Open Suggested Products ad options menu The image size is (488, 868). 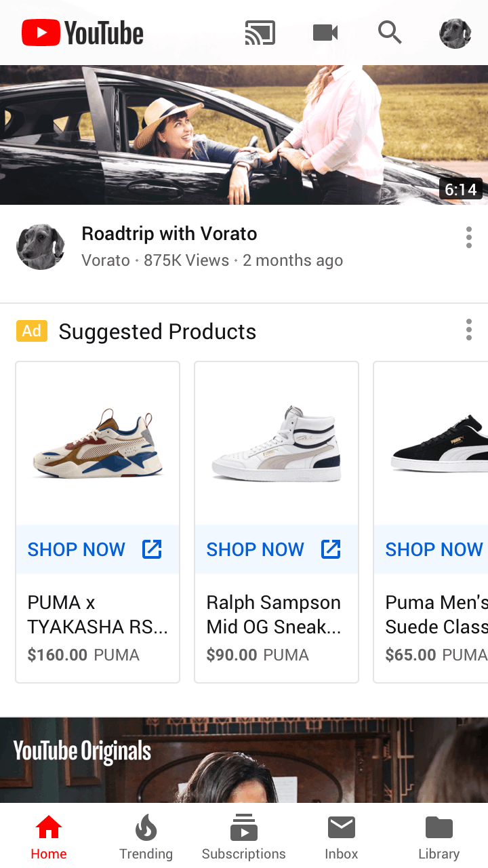pos(468,330)
